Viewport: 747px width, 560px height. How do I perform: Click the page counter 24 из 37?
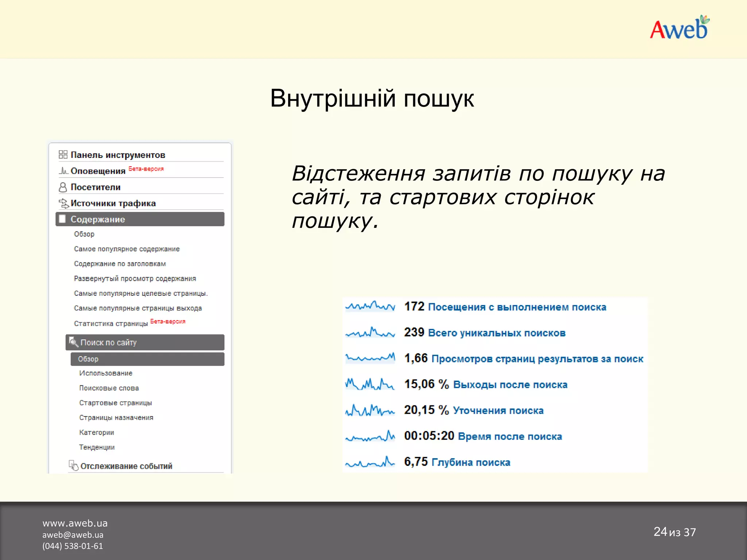coord(675,532)
